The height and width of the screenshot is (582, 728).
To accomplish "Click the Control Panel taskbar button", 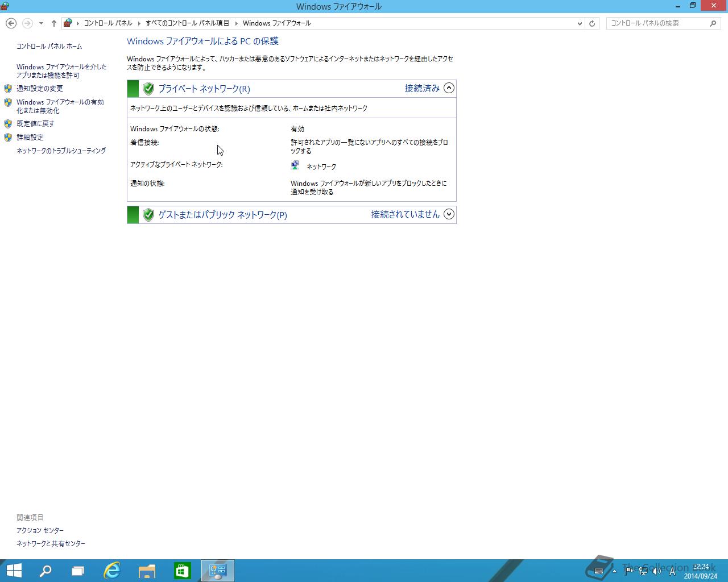I will coord(218,571).
